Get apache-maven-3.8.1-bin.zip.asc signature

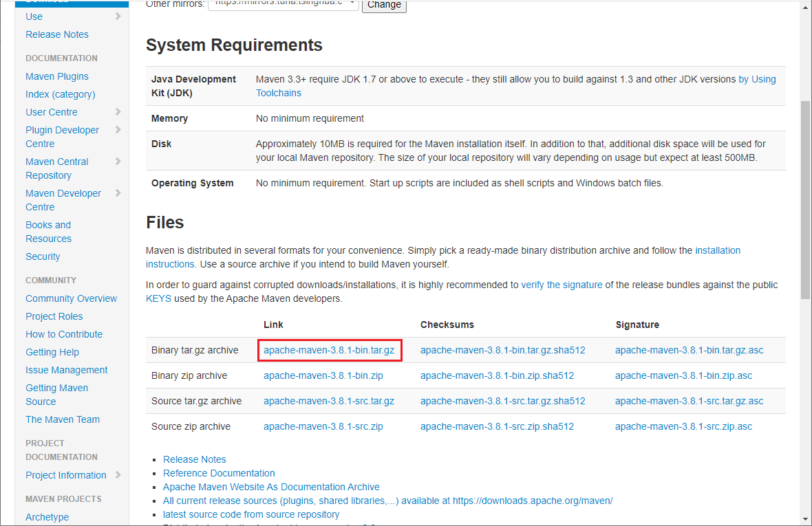[683, 375]
